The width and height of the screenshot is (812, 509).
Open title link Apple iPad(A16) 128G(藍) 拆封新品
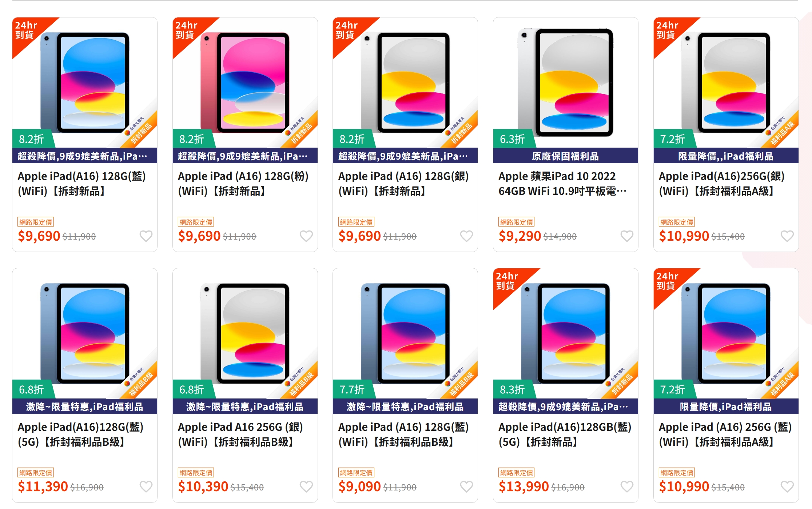pyautogui.click(x=82, y=184)
